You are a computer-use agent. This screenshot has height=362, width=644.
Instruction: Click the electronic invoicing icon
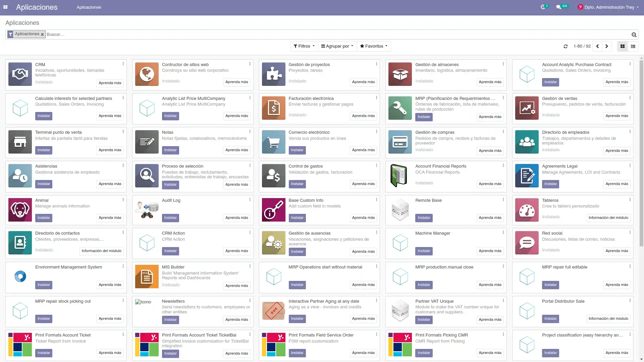pyautogui.click(x=274, y=108)
